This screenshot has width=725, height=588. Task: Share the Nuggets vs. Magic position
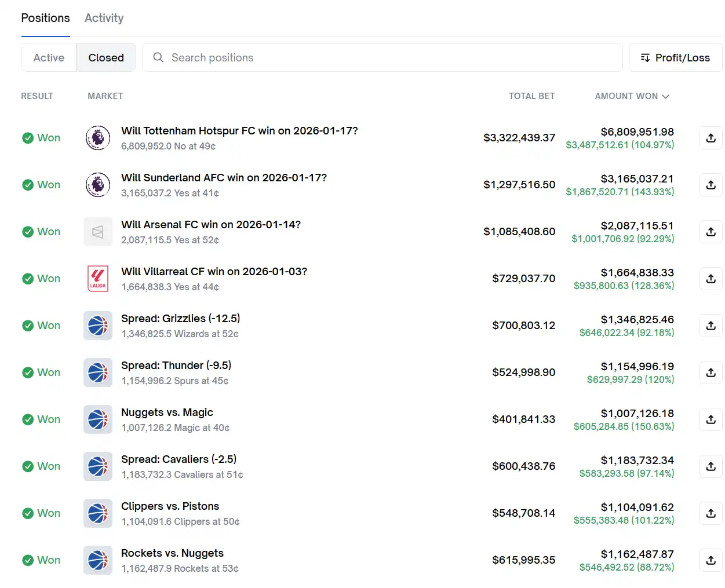point(711,419)
